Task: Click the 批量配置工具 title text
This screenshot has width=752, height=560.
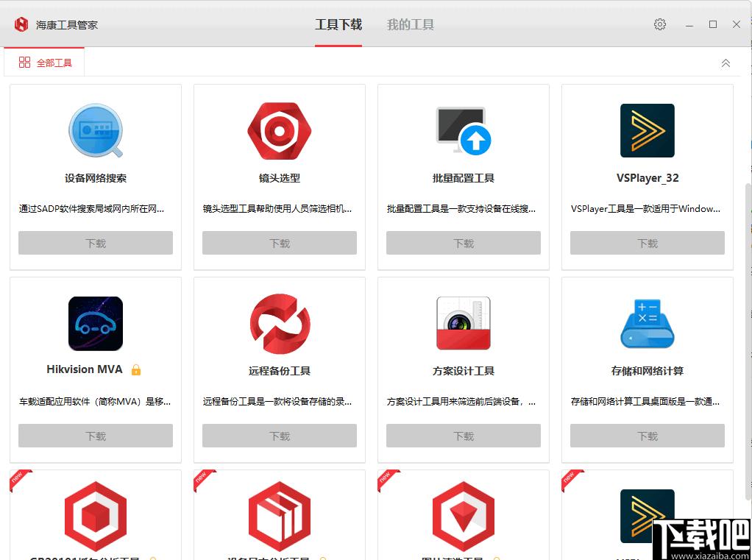Action: coord(464,178)
